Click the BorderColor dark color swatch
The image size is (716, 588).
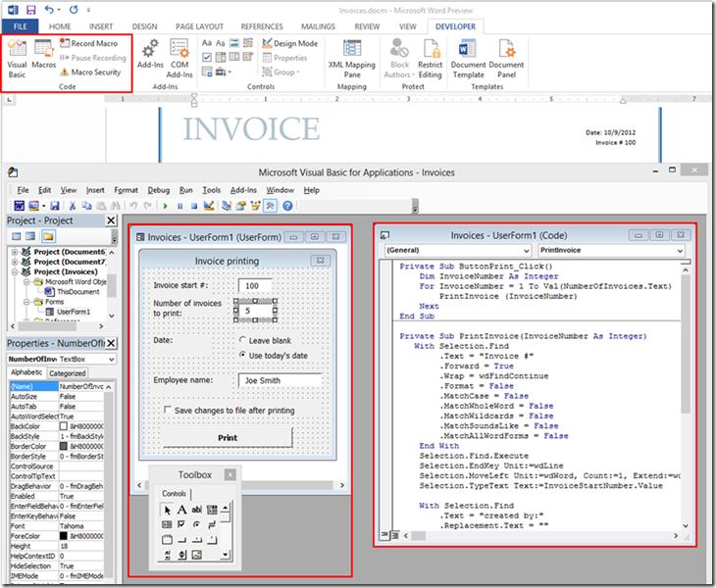64,446
